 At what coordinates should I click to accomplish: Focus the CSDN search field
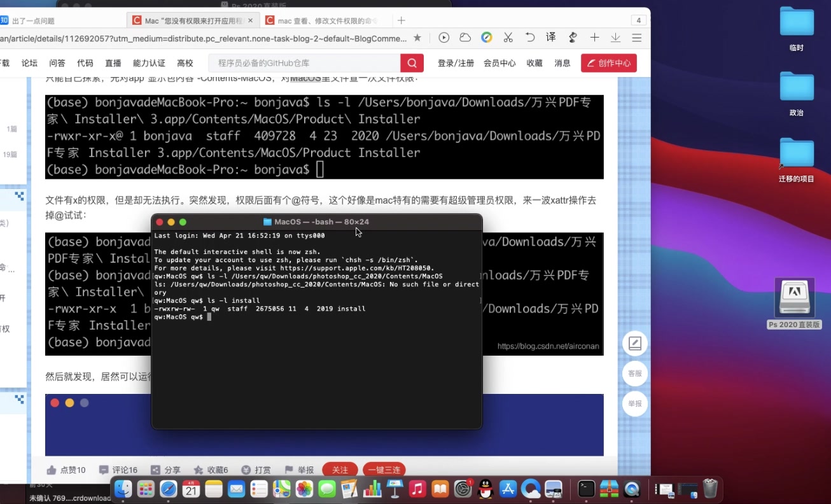tap(305, 63)
